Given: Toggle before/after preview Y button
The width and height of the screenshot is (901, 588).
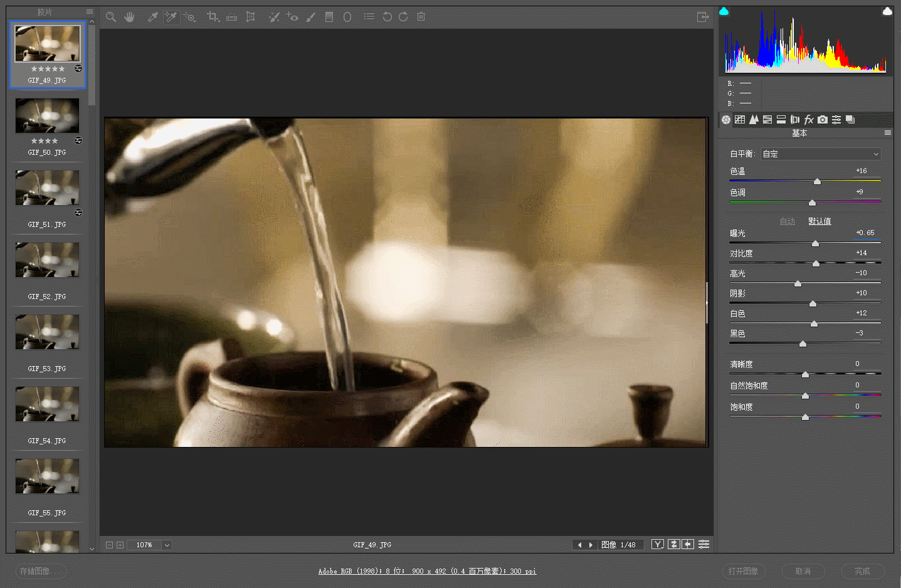Looking at the screenshot, I should pyautogui.click(x=657, y=544).
